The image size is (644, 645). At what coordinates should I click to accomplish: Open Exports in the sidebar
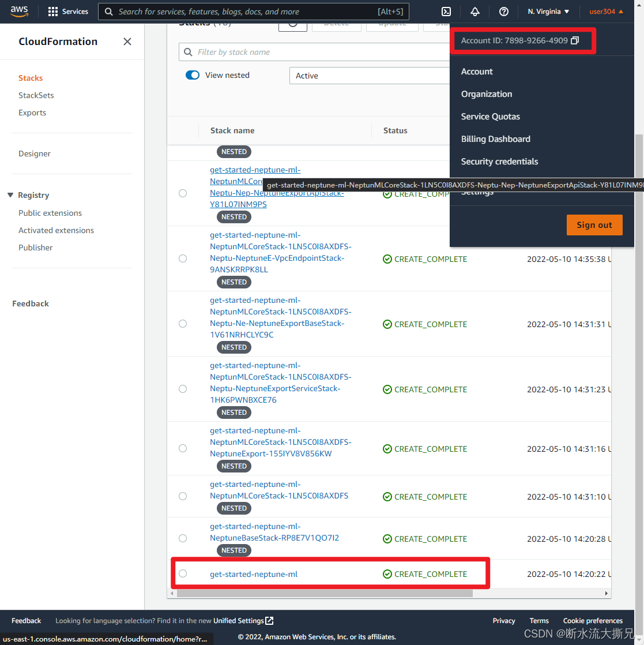(x=32, y=112)
